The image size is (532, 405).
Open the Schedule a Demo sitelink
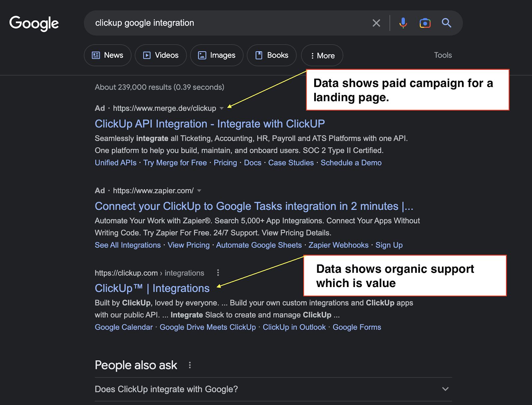coord(351,163)
